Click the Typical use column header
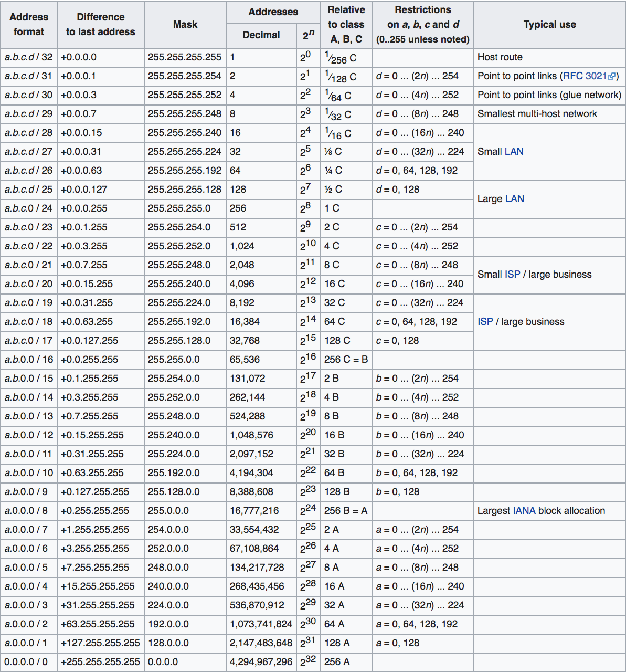 [550, 25]
